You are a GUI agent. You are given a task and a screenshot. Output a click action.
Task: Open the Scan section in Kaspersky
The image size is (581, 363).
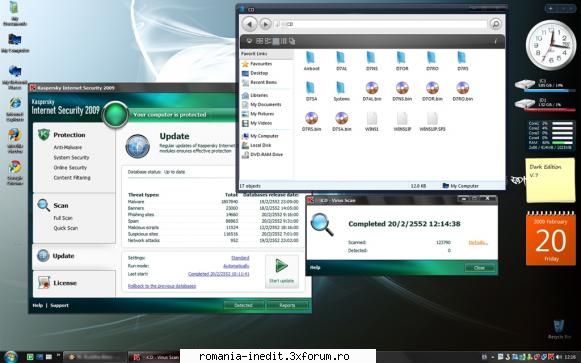coord(61,206)
